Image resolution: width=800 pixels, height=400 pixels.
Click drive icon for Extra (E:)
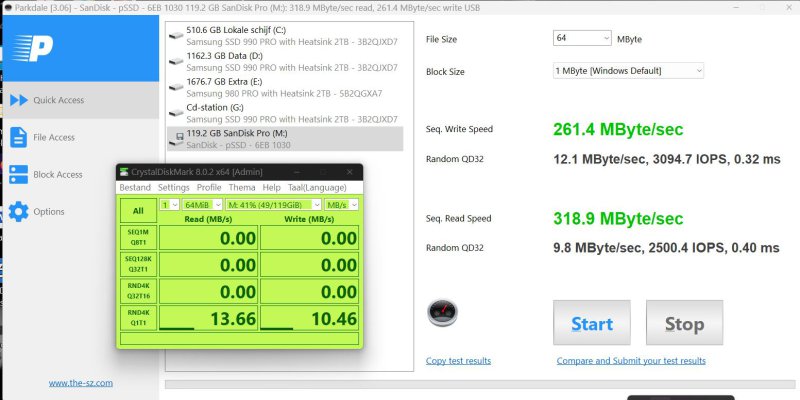pos(176,87)
